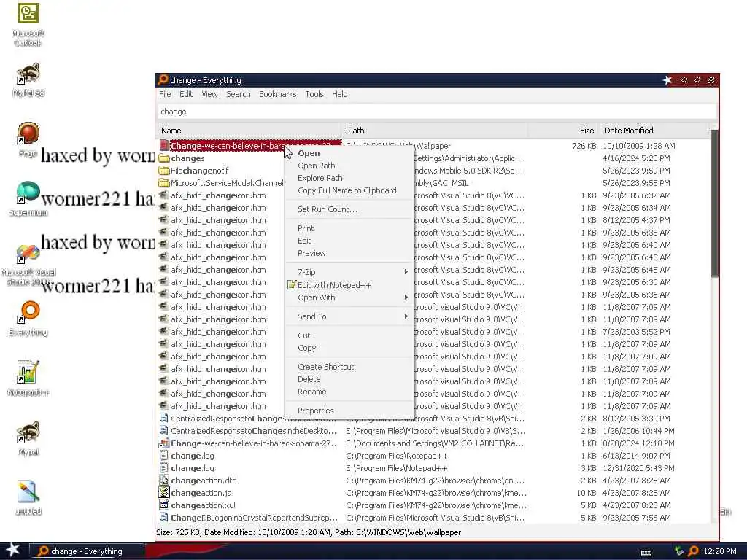The image size is (747, 560).
Task: Select Change-we-can-believe-in-barack-obama row in Documents and Settings
Action: click(x=433, y=443)
